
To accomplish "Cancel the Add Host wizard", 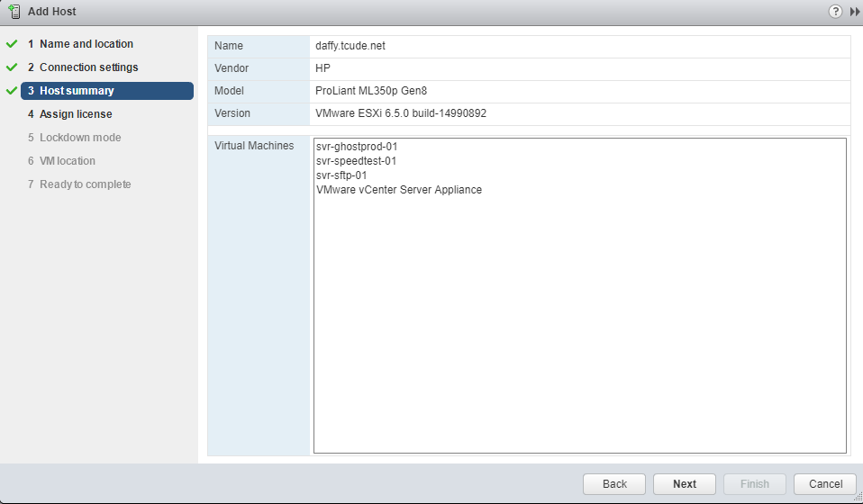I will pos(825,483).
